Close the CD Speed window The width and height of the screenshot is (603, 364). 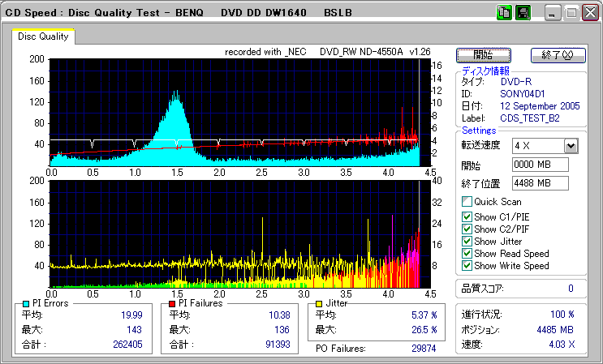point(590,13)
